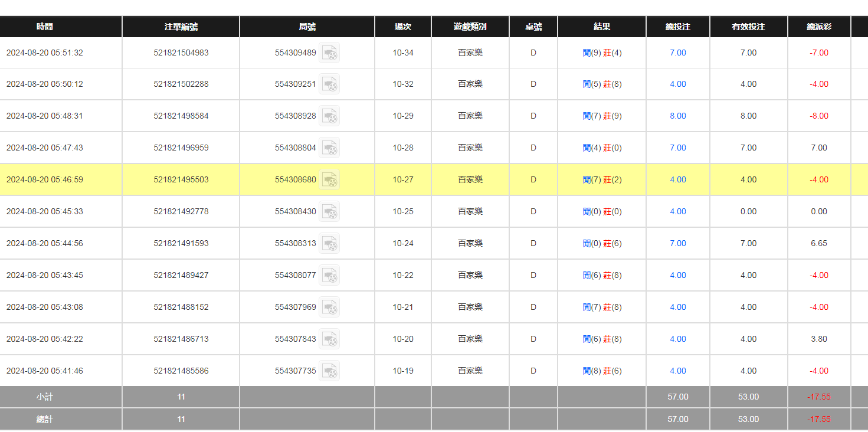The image size is (868, 432).
Task: Click replay icon for round 554308804
Action: (x=329, y=148)
